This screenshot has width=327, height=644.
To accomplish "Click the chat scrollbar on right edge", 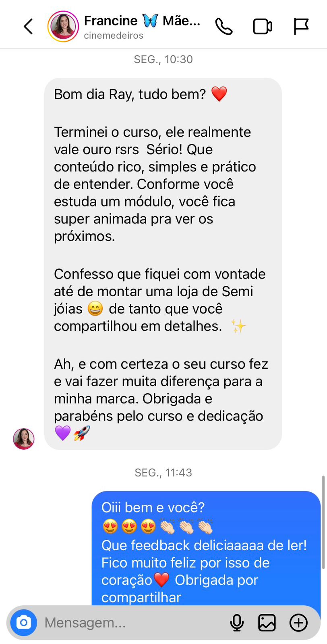I will click(323, 522).
